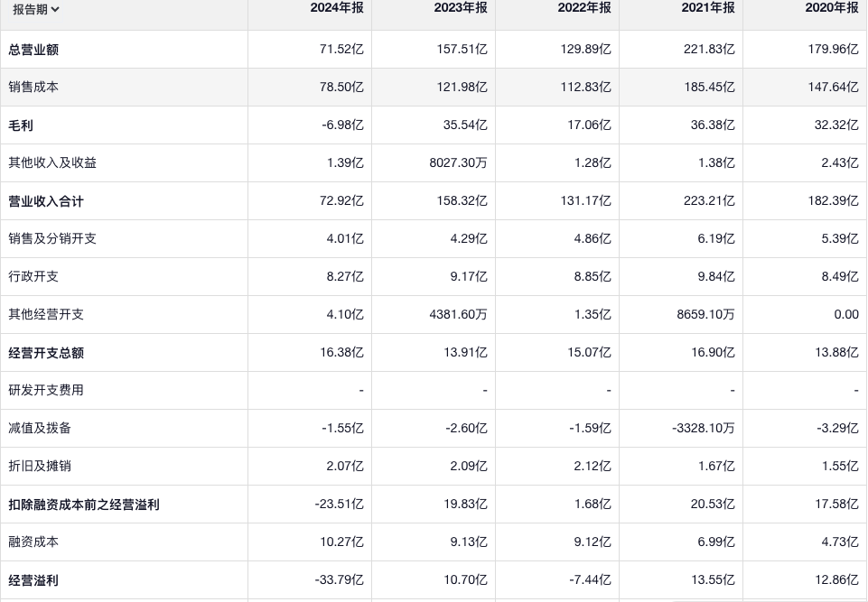This screenshot has width=868, height=602.
Task: Click the 2024 operating profit value -33.79亿
Action: click(x=340, y=580)
